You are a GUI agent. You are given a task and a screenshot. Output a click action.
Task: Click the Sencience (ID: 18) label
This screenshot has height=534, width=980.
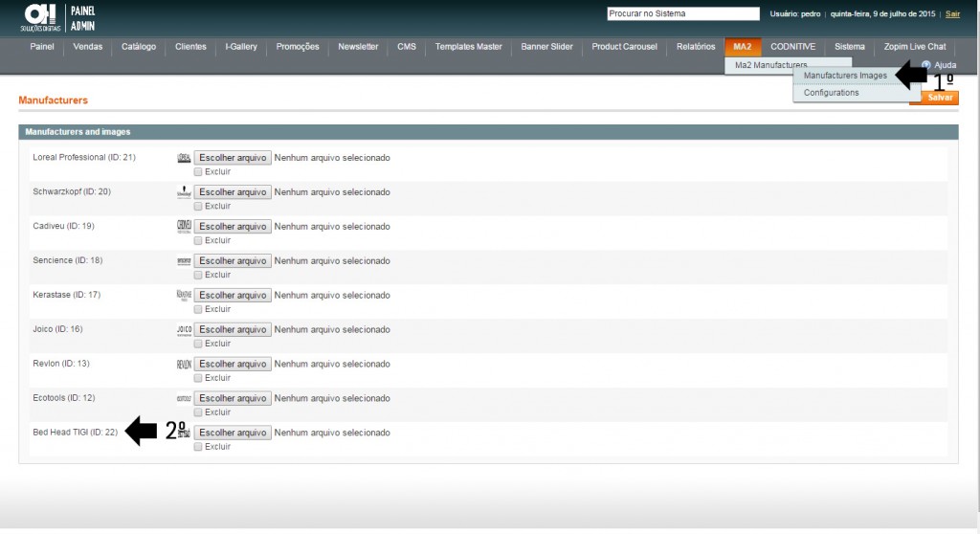tap(68, 260)
